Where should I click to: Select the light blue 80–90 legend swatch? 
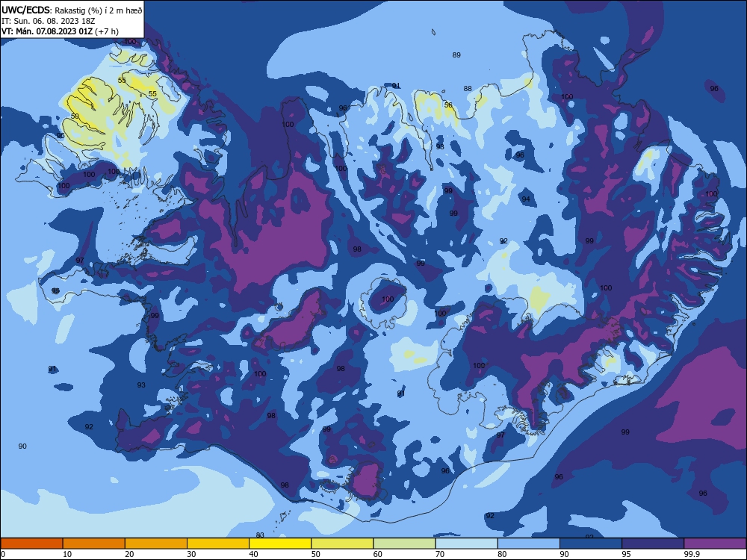(529, 544)
